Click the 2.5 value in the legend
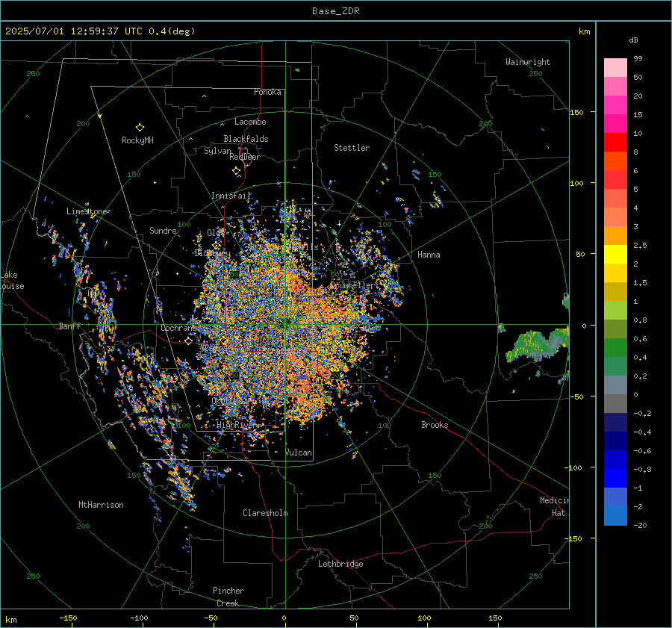This screenshot has height=628, width=672. coord(641,246)
